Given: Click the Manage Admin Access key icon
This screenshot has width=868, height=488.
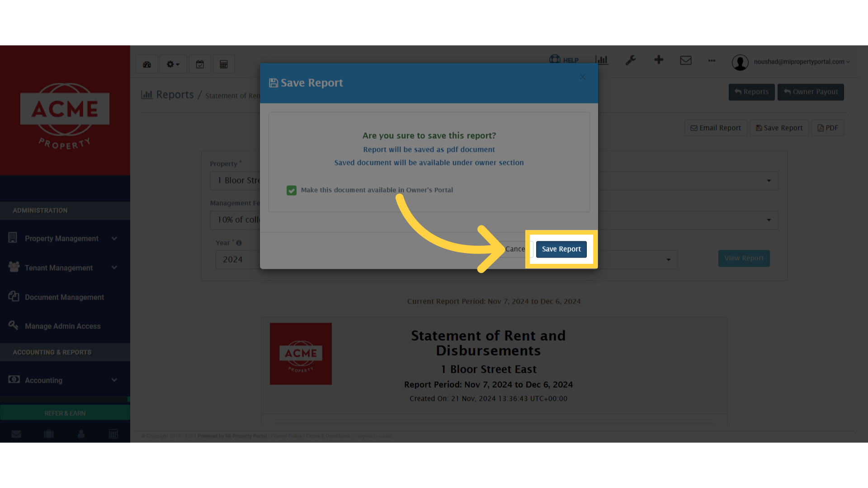Looking at the screenshot, I should tap(13, 325).
